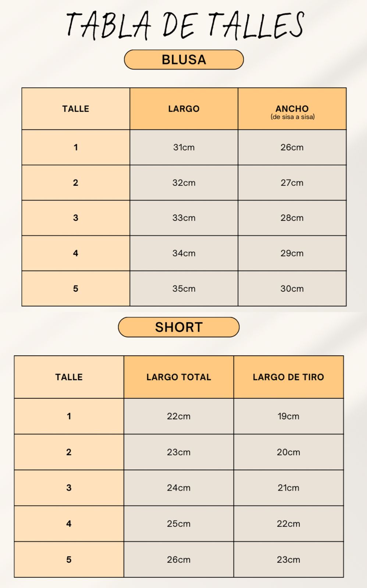
Task: Select the LARGO header in blusa table
Action: tap(184, 109)
